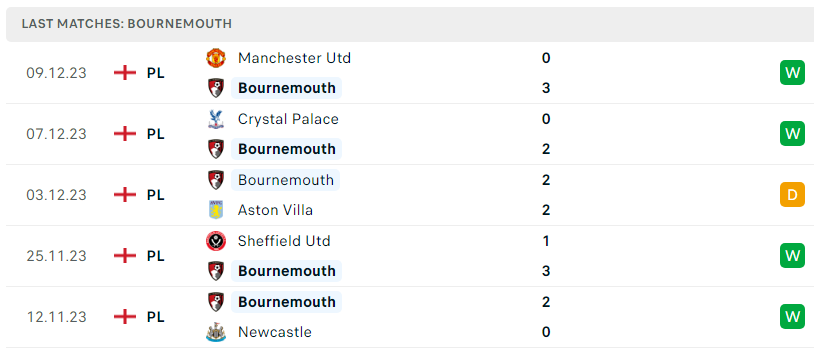
Task: Click Bournemouth crest in the 09.12.23 match
Action: [215, 88]
